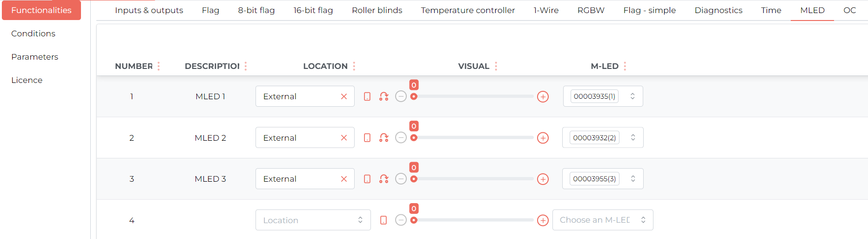Image resolution: width=868 pixels, height=239 pixels.
Task: Open the Roller blinds tab
Action: [377, 10]
